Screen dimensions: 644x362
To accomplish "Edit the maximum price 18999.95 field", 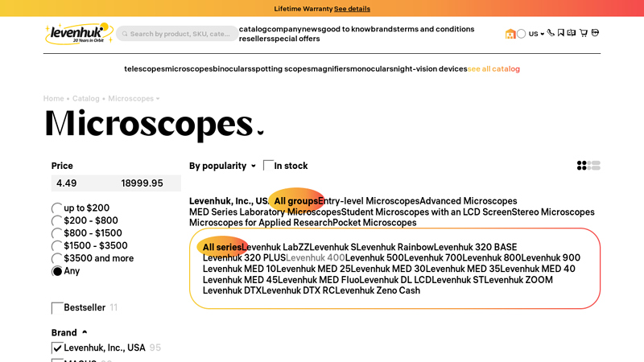I will (x=149, y=183).
